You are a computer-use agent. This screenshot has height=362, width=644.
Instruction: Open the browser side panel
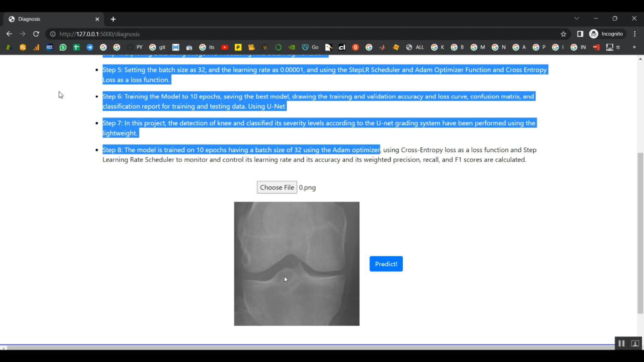580,34
